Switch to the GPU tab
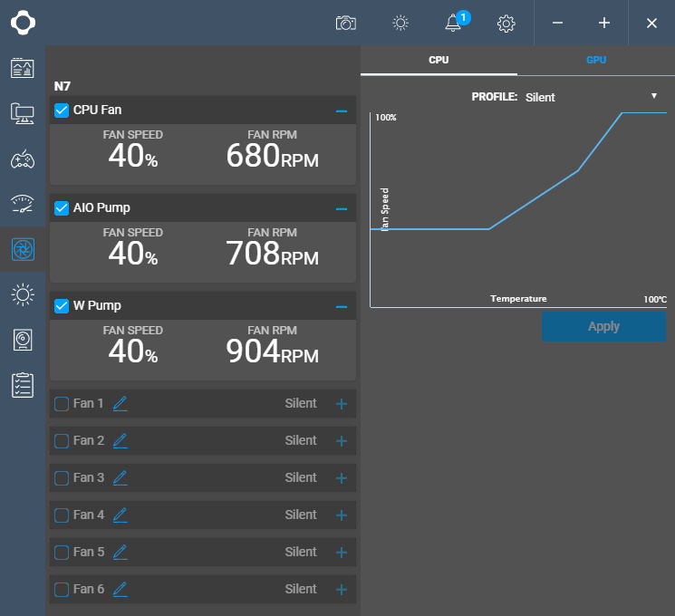Viewport: 675px width, 616px height. click(596, 60)
